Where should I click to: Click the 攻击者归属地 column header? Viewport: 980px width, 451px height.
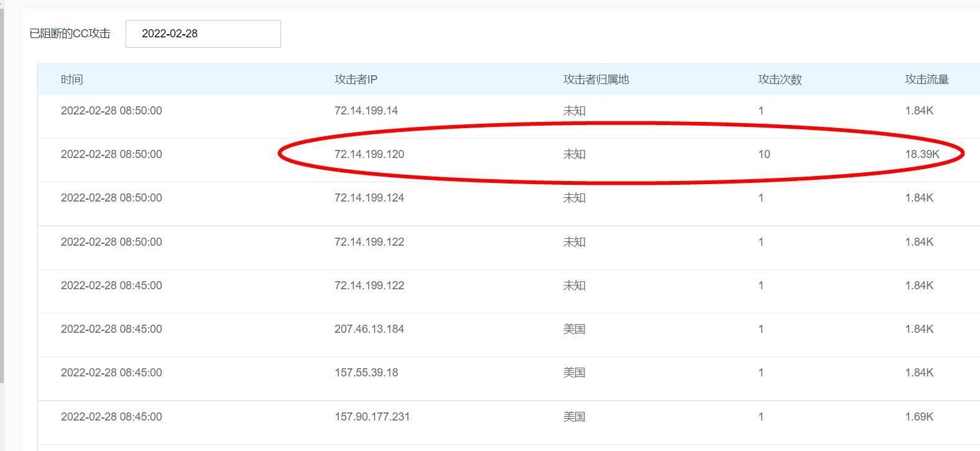(x=596, y=80)
